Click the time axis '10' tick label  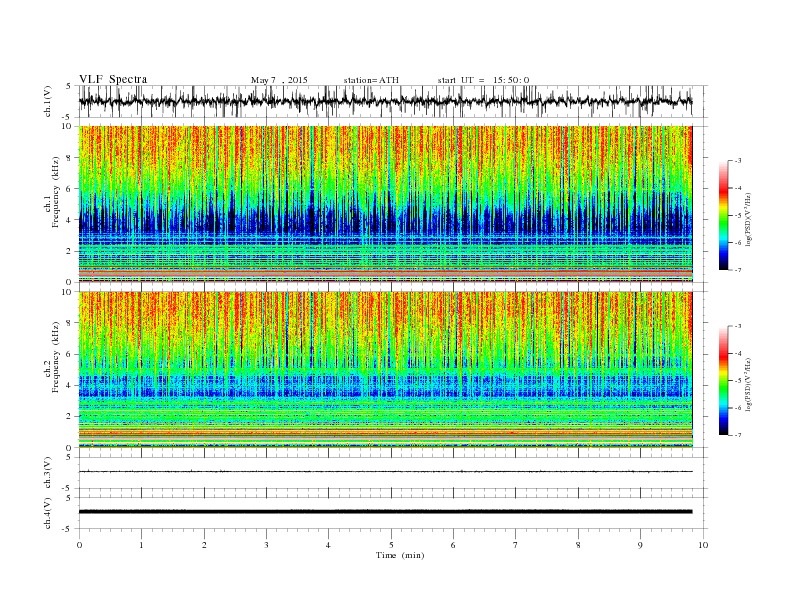703,545
